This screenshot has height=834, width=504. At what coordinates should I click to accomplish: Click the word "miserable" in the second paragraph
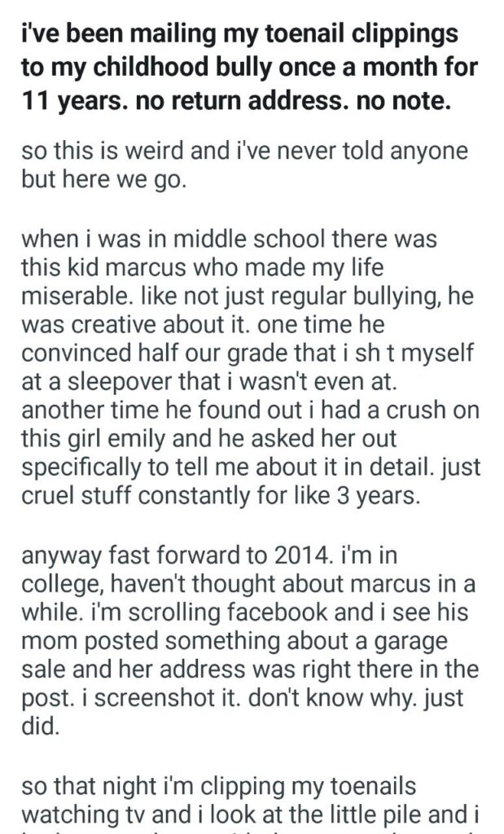click(x=71, y=298)
